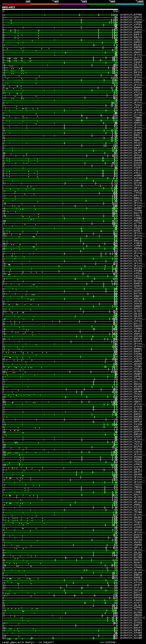Viewport: 146px width, 644px height.
Task: Select hit label UniRef100_A4URR1
Action: pos(131,175)
